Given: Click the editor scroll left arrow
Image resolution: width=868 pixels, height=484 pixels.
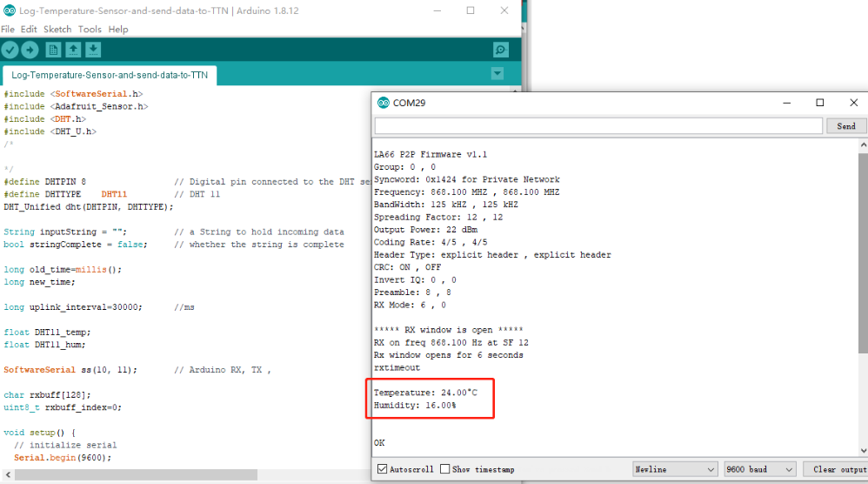Looking at the screenshot, I should click(x=8, y=474).
